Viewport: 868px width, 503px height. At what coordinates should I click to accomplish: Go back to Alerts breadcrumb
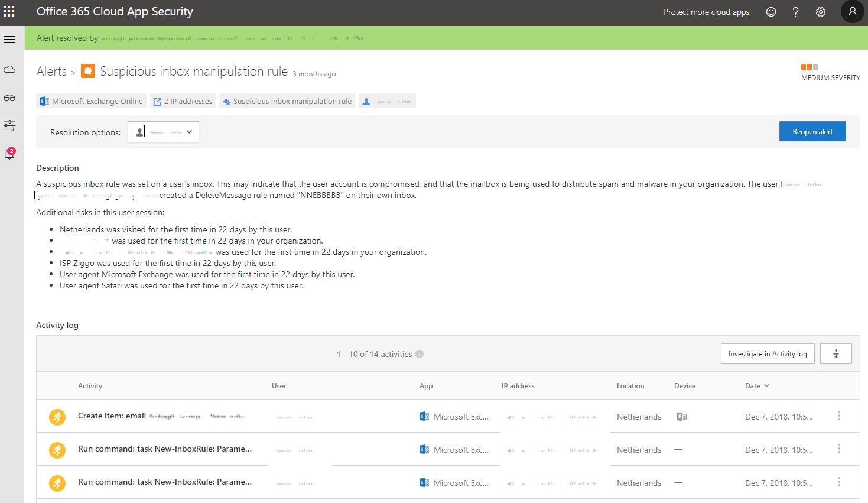pos(51,72)
